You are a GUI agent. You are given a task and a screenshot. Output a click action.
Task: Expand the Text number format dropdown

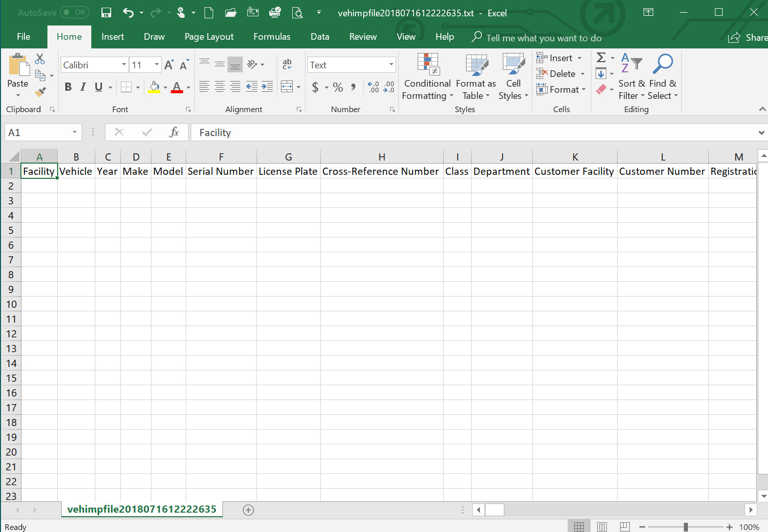391,65
